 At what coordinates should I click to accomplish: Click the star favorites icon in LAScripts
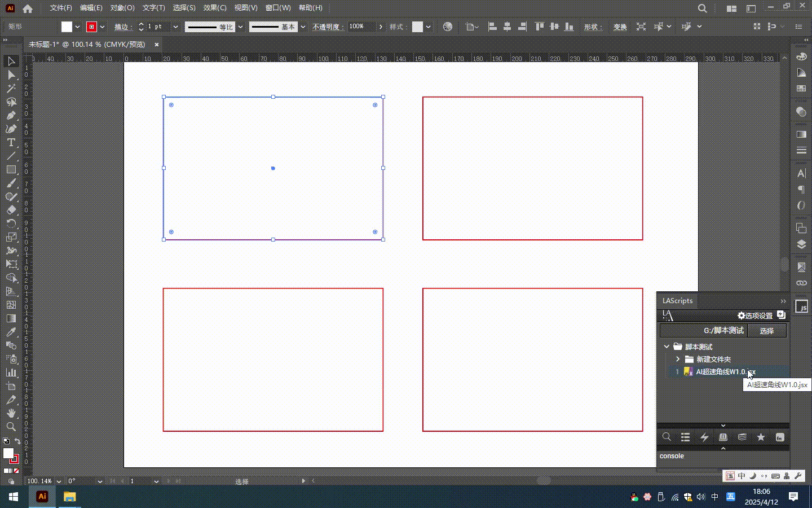(x=761, y=437)
